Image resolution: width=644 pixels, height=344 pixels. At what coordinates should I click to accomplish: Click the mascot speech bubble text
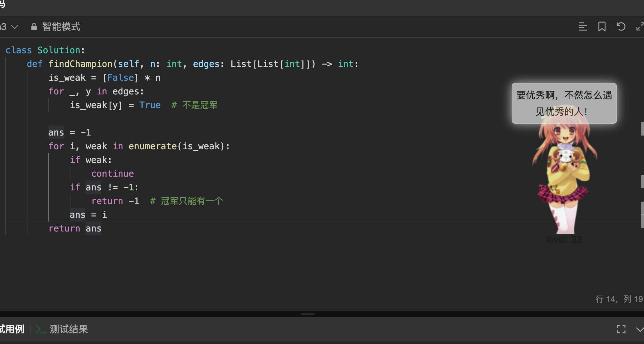click(x=564, y=103)
